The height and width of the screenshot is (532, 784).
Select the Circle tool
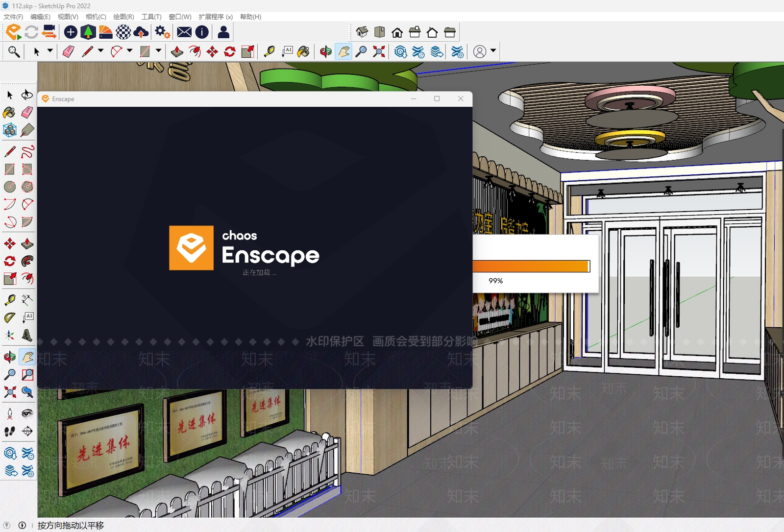click(x=10, y=187)
